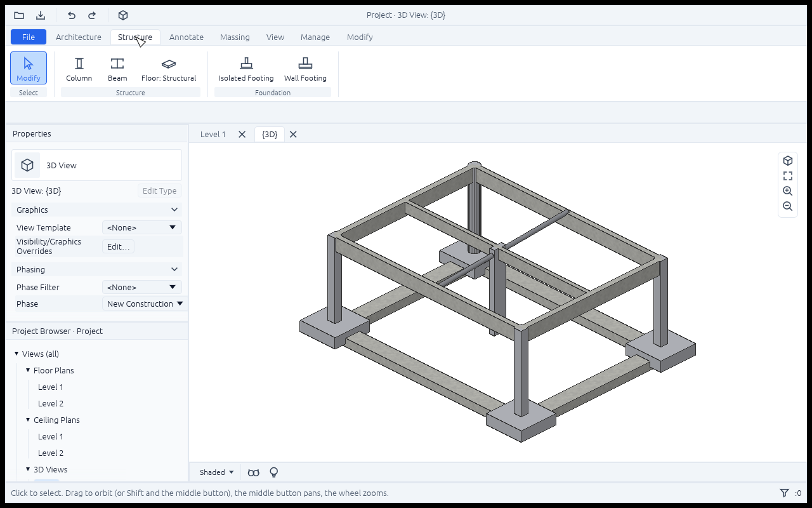Close the {3D} view tab
This screenshot has height=508, width=812.
point(293,134)
